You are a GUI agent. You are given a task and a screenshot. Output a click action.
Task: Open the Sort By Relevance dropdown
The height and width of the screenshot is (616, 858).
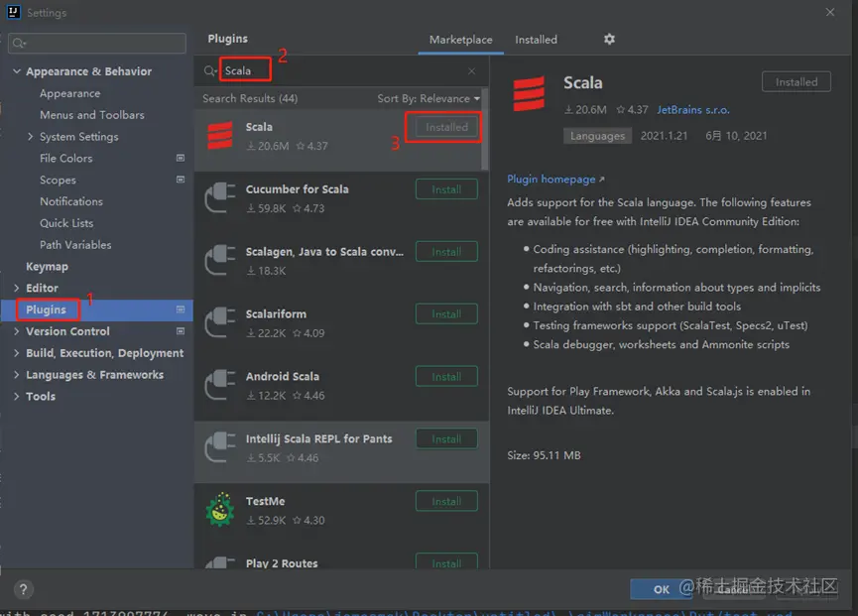[428, 98]
